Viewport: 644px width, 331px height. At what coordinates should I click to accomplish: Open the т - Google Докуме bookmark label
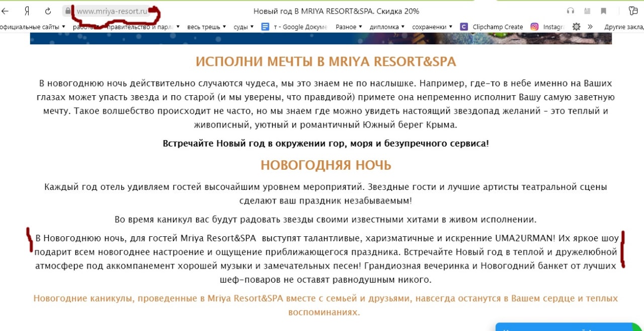click(300, 27)
